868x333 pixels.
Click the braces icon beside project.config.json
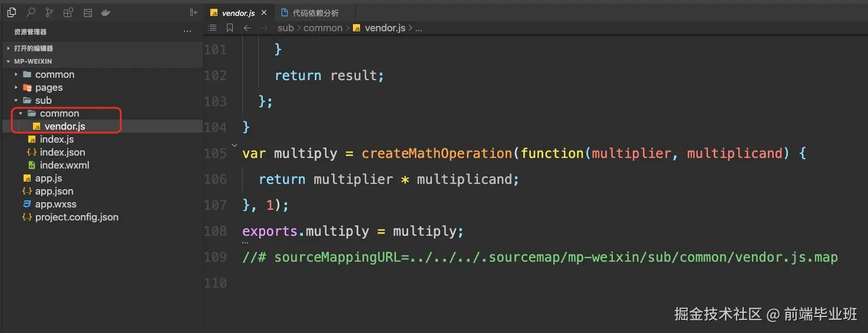tap(27, 217)
